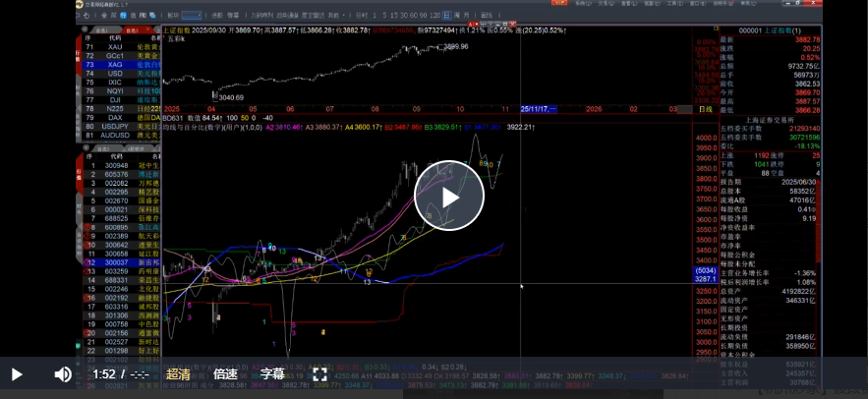The height and width of the screenshot is (399, 868).
Task: Click the F10 toolbar icon
Action: click(143, 16)
